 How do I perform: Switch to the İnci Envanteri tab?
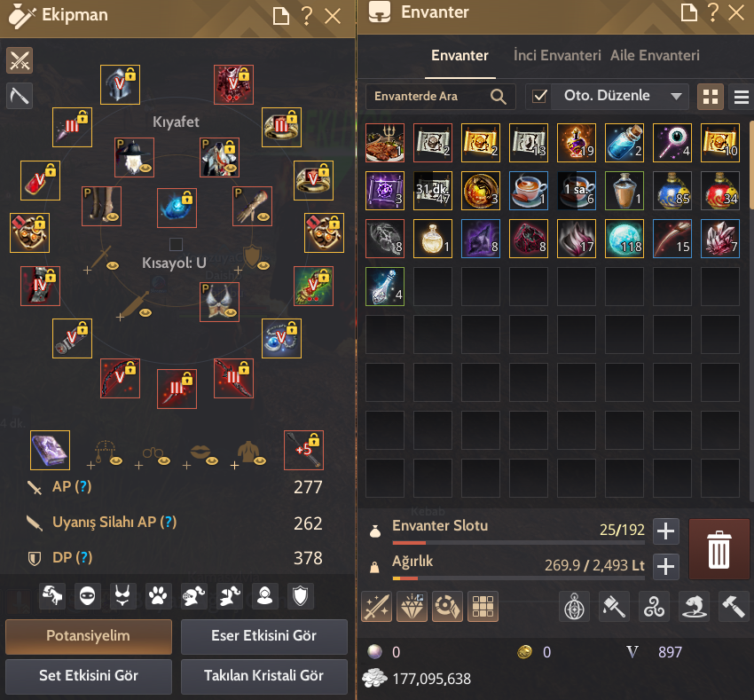557,56
